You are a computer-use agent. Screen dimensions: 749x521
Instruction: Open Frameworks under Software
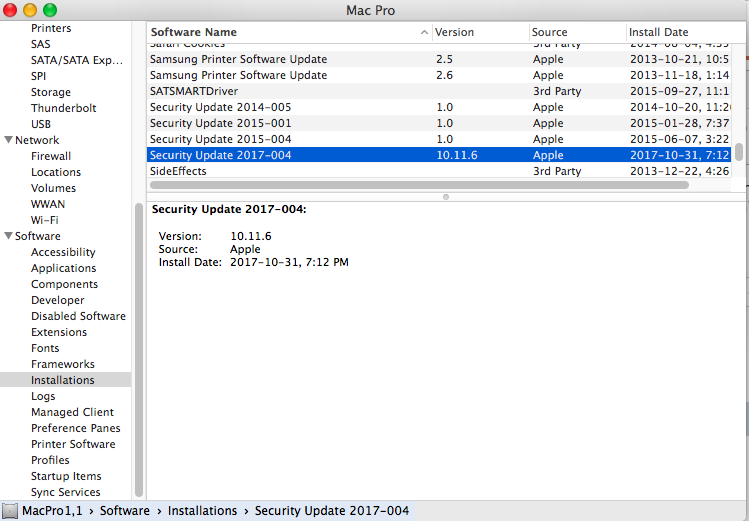[63, 364]
